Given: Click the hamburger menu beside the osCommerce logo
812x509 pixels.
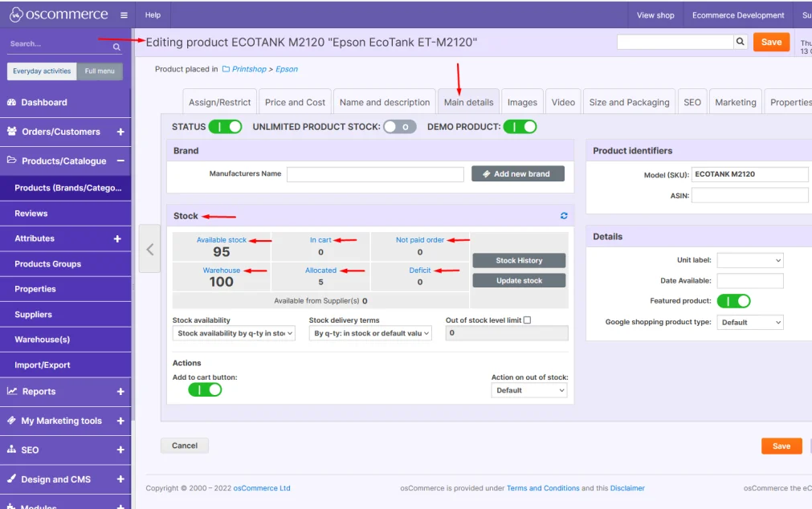Looking at the screenshot, I should tap(124, 14).
